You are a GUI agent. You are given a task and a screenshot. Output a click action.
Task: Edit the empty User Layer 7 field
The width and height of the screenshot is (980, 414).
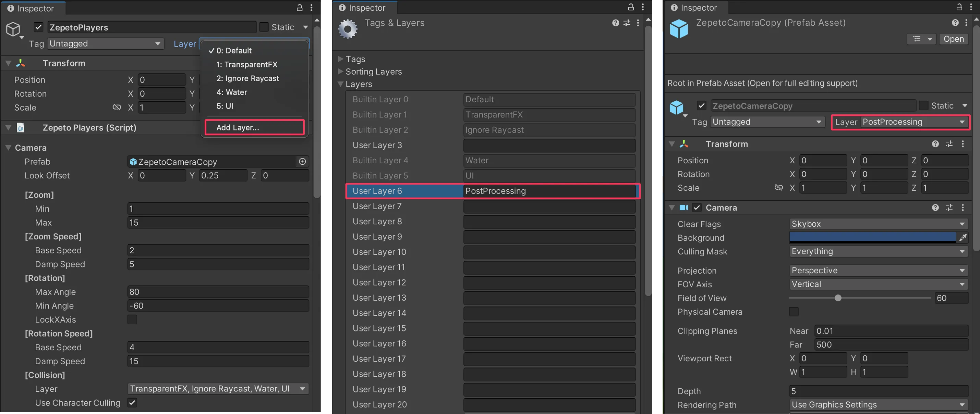tap(549, 206)
